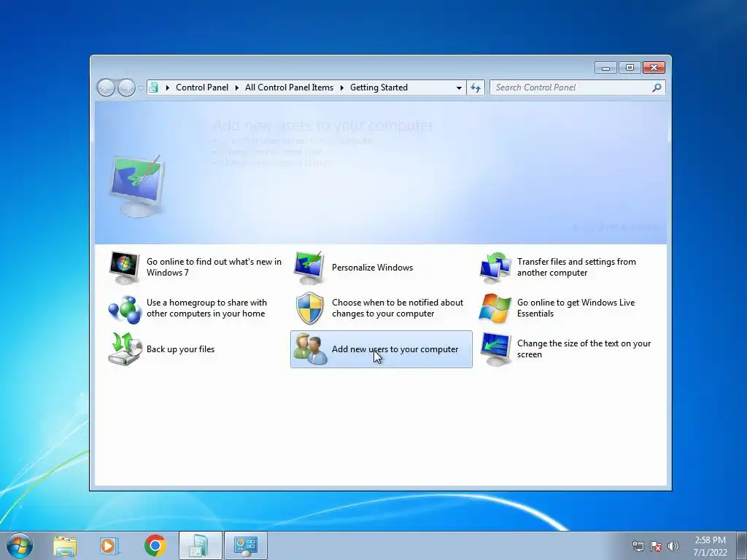Expand arrow after Control Panel breadcrumb
Screen dimensions: 747x560
coord(237,87)
